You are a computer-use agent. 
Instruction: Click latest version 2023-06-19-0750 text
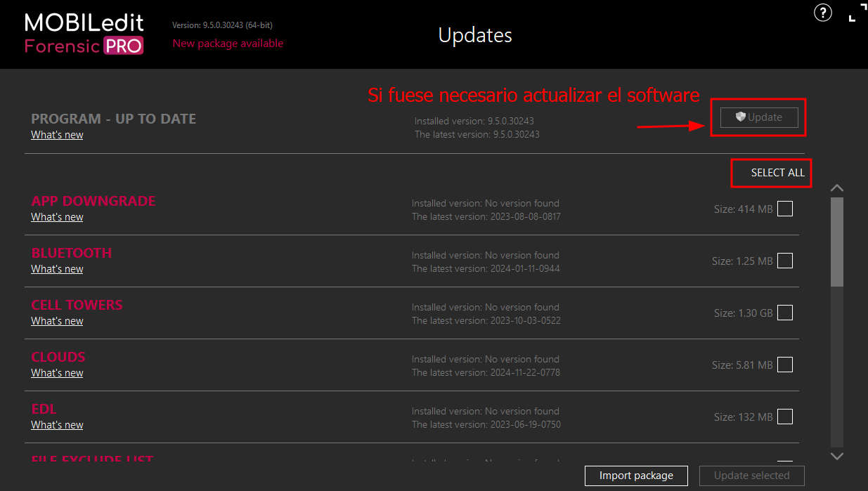click(486, 424)
